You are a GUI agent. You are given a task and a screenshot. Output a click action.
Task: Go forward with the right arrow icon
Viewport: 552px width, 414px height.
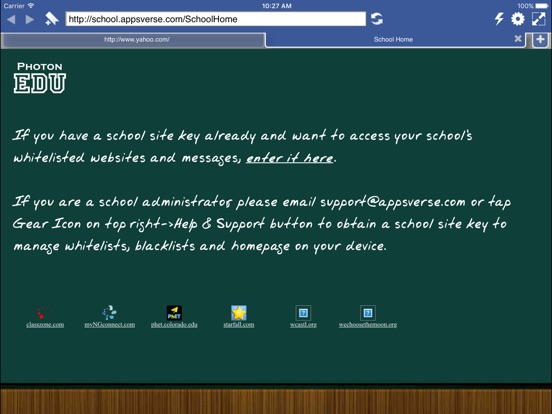(30, 19)
